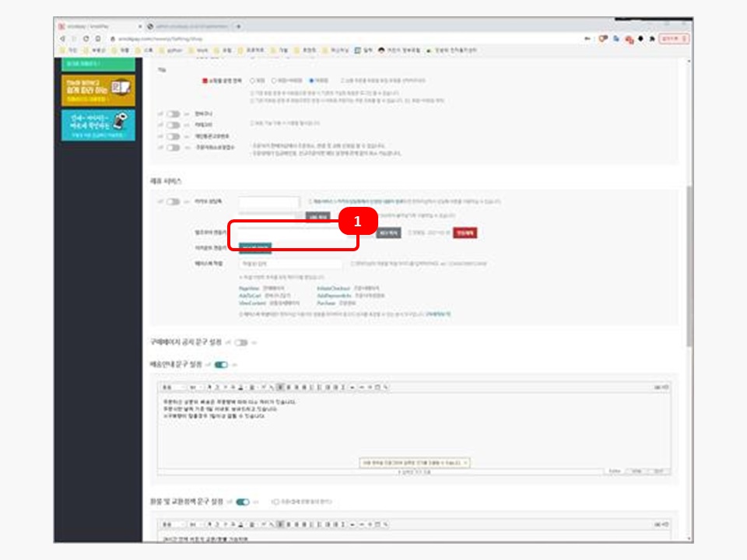Disable the 배송안내 문구 설정 toggle
Viewport: 747px width, 560px height.
click(x=221, y=364)
